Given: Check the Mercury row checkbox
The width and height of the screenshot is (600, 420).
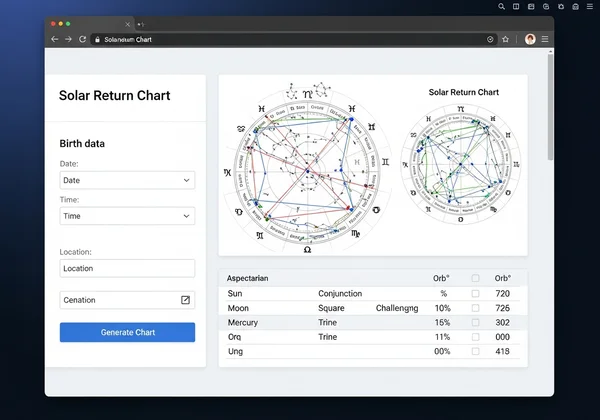Looking at the screenshot, I should [x=475, y=323].
